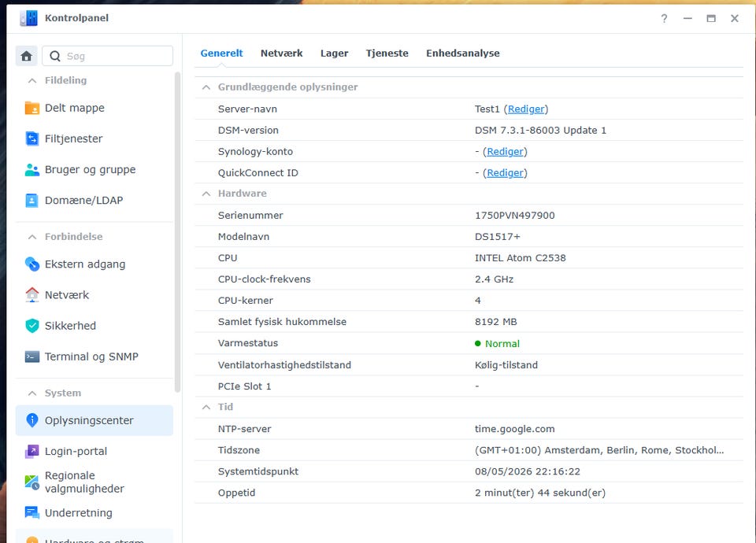Click the 8192 MB memory value
The height and width of the screenshot is (543, 756).
tap(495, 321)
